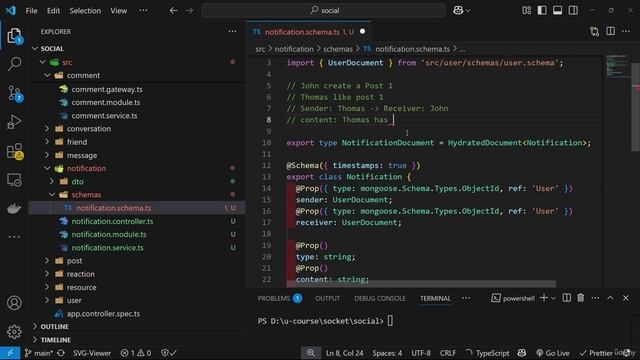
Task: Collapse the SOCIAL root folder
Action: point(35,49)
